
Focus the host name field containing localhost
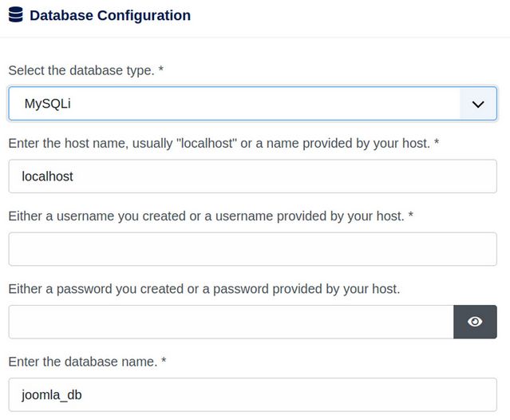coord(252,176)
